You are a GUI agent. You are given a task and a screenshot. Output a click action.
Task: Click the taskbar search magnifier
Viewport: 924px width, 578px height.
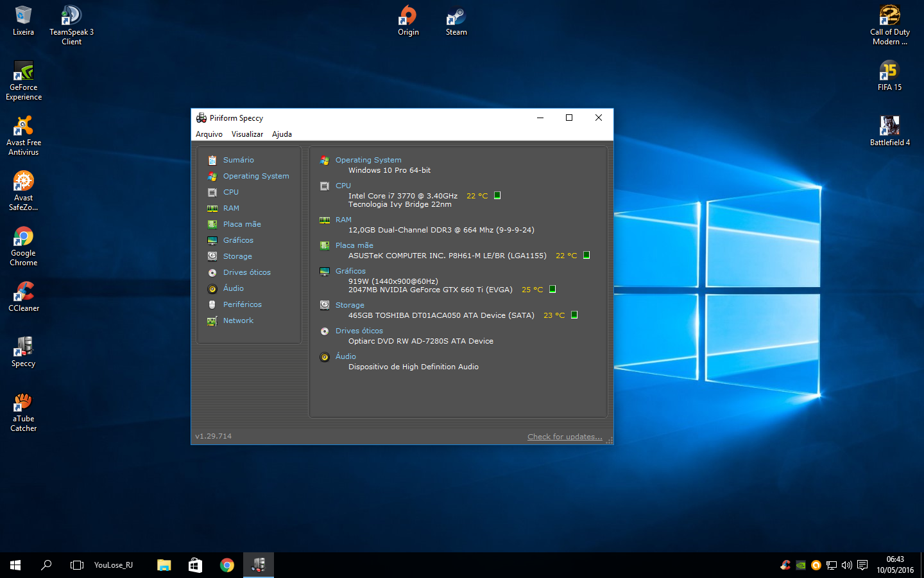tap(46, 565)
